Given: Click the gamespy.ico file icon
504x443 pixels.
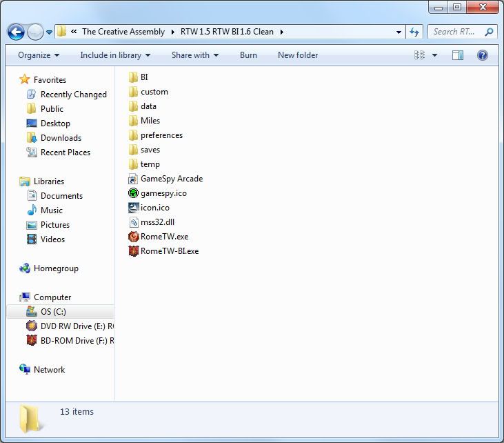Looking at the screenshot, I should 134,193.
